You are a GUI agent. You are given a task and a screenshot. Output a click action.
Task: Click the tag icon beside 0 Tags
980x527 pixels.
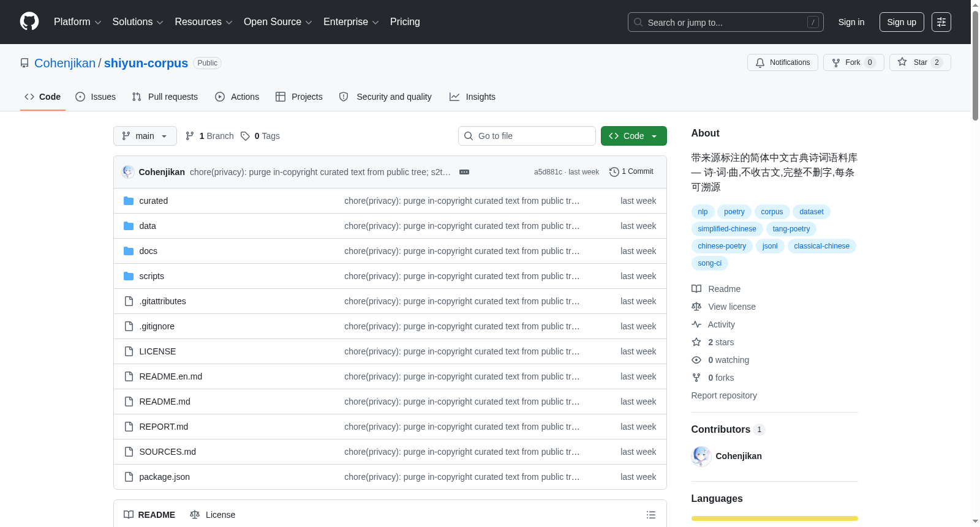[245, 136]
